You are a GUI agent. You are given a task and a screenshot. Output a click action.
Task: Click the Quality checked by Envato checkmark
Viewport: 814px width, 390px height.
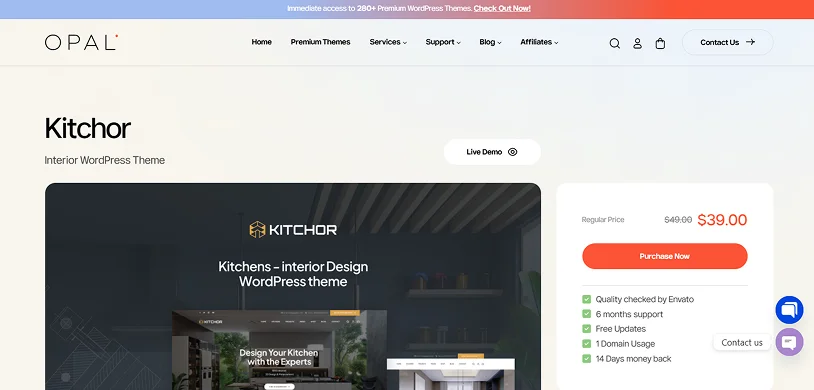click(587, 299)
